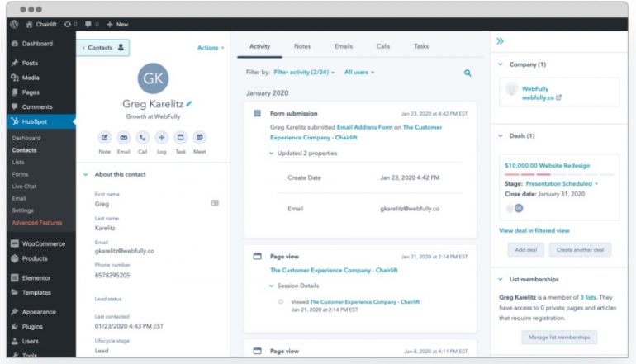Open the Plugins menu item

pyautogui.click(x=41, y=326)
